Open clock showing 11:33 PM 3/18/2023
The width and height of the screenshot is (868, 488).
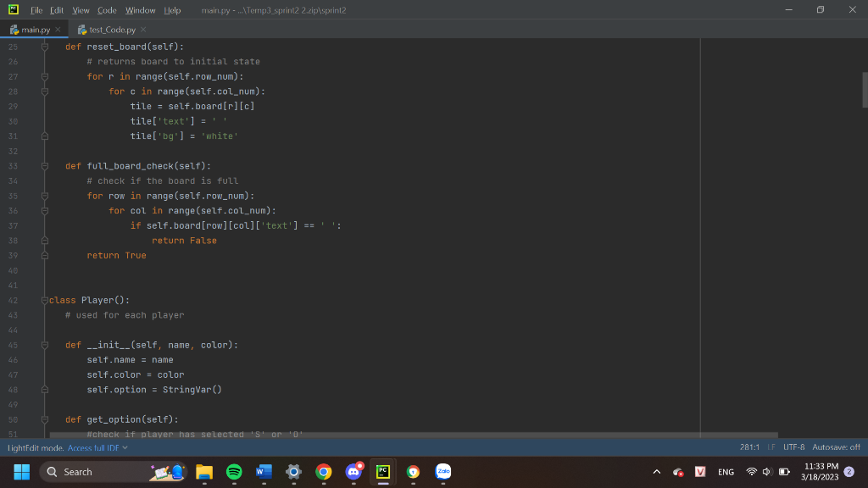[x=820, y=472]
